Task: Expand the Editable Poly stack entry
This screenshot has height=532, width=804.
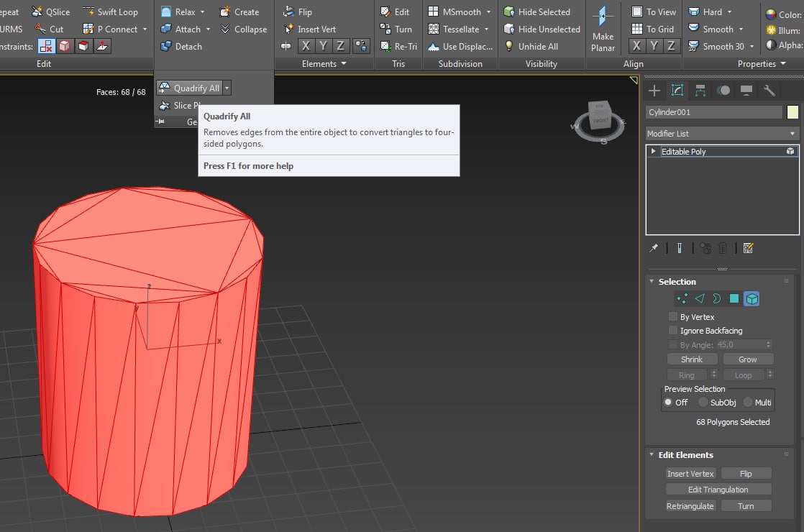Action: [x=653, y=151]
